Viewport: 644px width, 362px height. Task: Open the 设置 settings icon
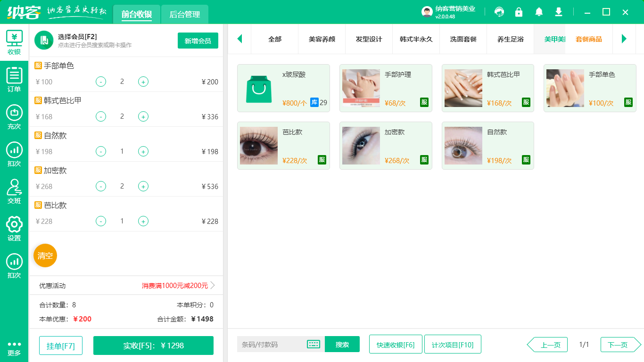14,228
